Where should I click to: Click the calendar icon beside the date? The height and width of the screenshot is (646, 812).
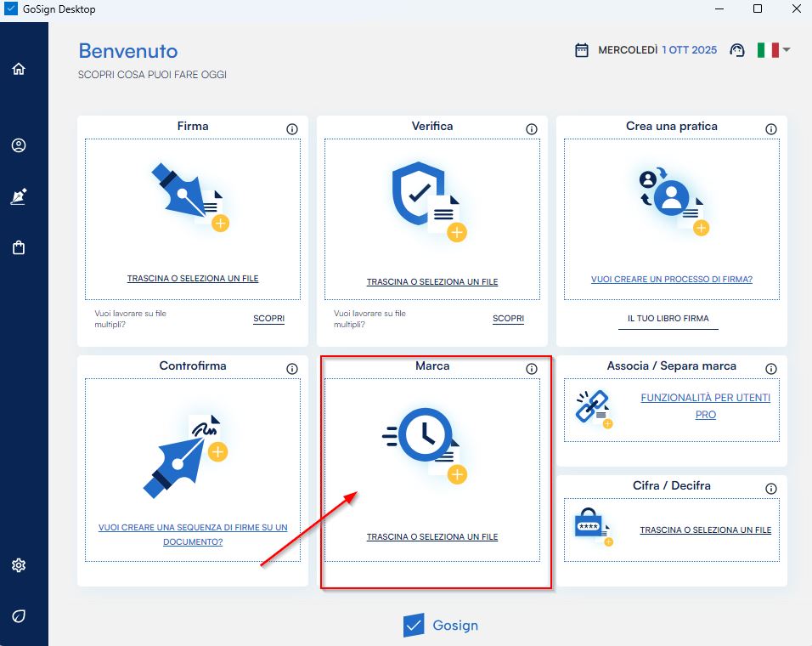click(582, 50)
